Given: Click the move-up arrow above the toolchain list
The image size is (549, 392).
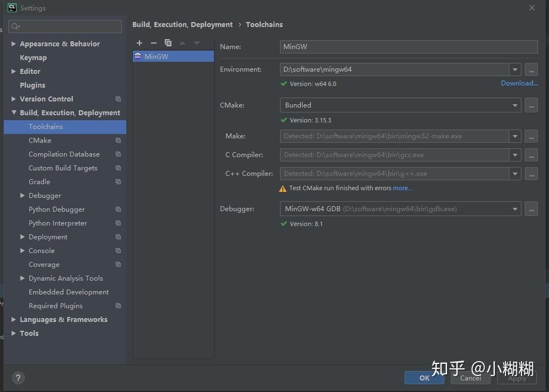Looking at the screenshot, I should point(182,43).
